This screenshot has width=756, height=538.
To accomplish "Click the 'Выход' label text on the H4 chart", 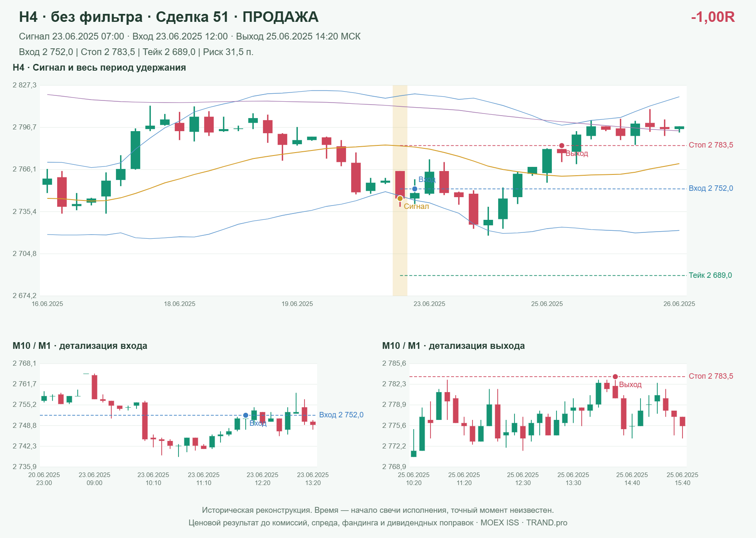I will [577, 154].
